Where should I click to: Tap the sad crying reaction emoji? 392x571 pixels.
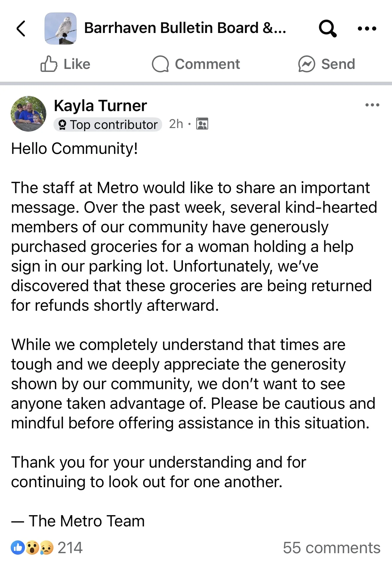pyautogui.click(x=46, y=548)
